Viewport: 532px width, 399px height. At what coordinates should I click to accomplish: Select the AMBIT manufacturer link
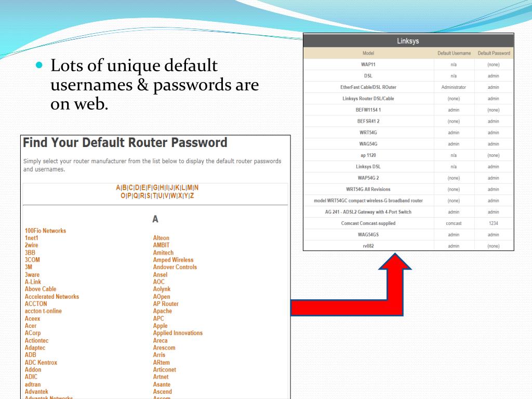[x=161, y=245]
